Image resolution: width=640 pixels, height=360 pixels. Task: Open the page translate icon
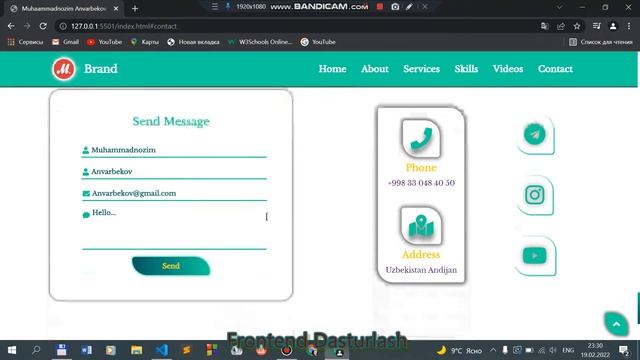coord(544,26)
